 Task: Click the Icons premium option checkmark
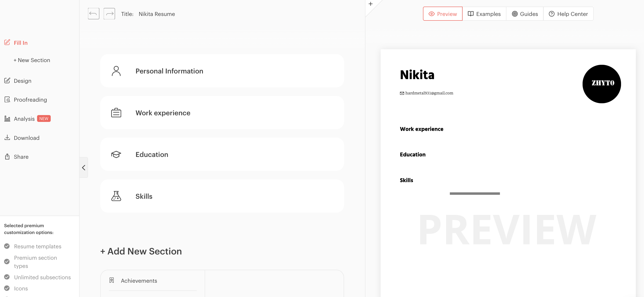pyautogui.click(x=7, y=288)
